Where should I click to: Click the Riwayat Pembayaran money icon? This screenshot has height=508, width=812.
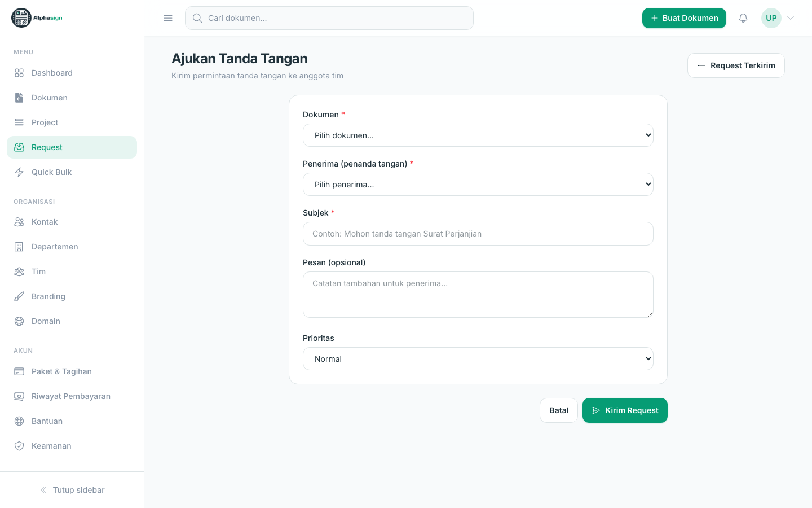click(x=19, y=396)
